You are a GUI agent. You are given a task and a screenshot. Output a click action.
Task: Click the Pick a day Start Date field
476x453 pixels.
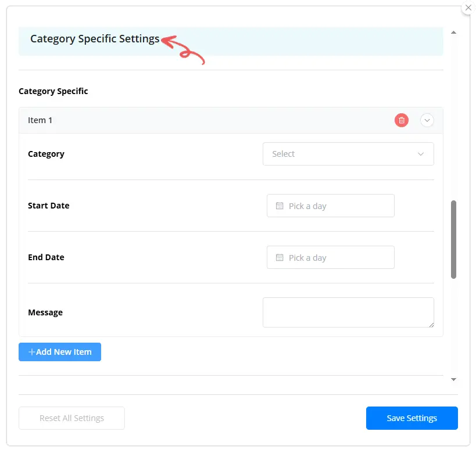[331, 206]
